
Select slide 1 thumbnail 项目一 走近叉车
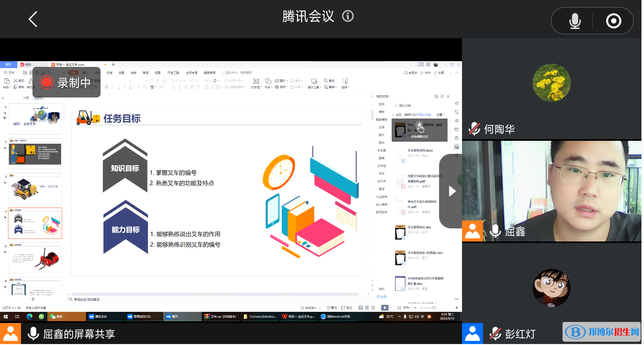[x=35, y=119]
